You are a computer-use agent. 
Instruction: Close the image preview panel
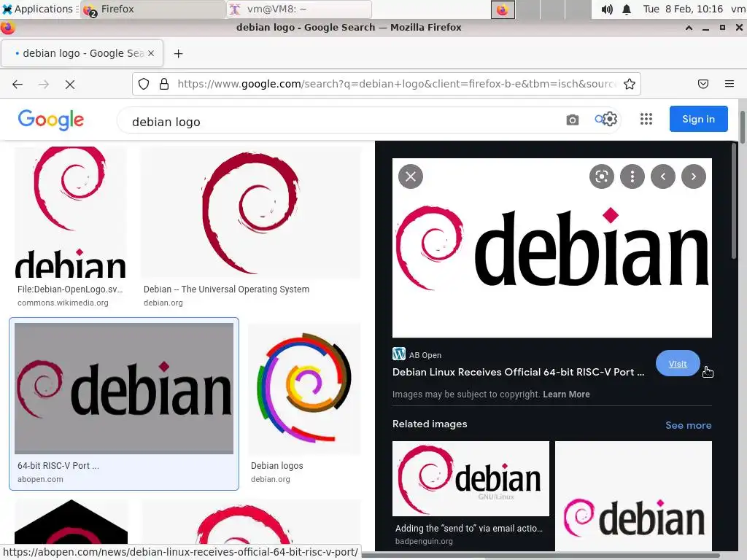coord(411,176)
